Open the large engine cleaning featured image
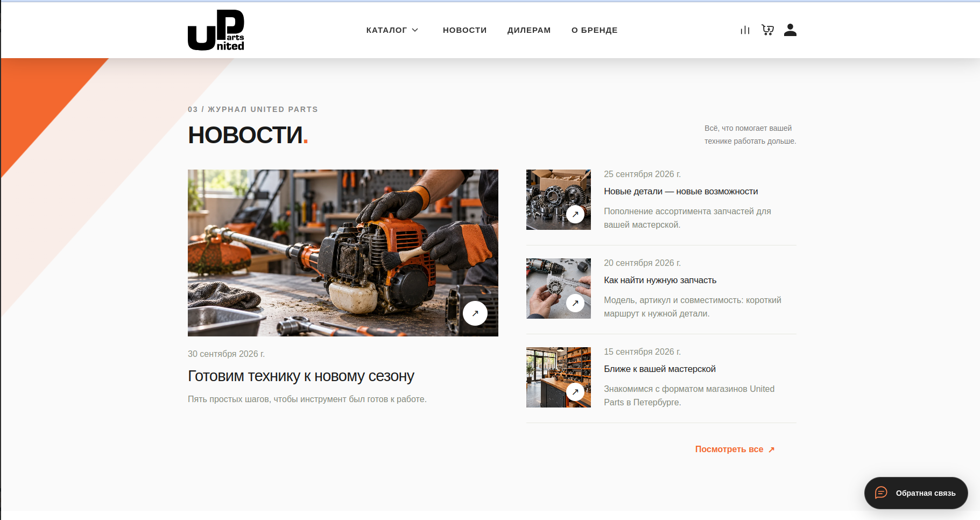980x520 pixels. coord(343,253)
